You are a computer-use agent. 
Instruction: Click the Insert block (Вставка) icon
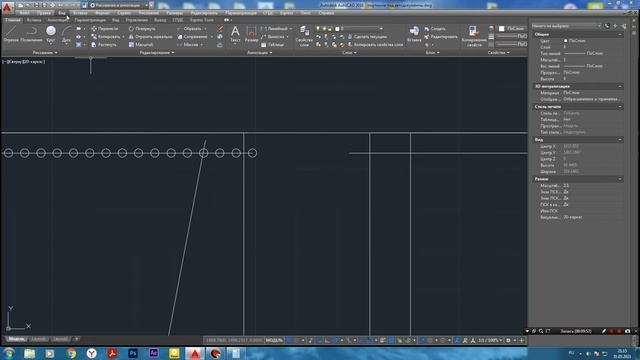point(414,34)
